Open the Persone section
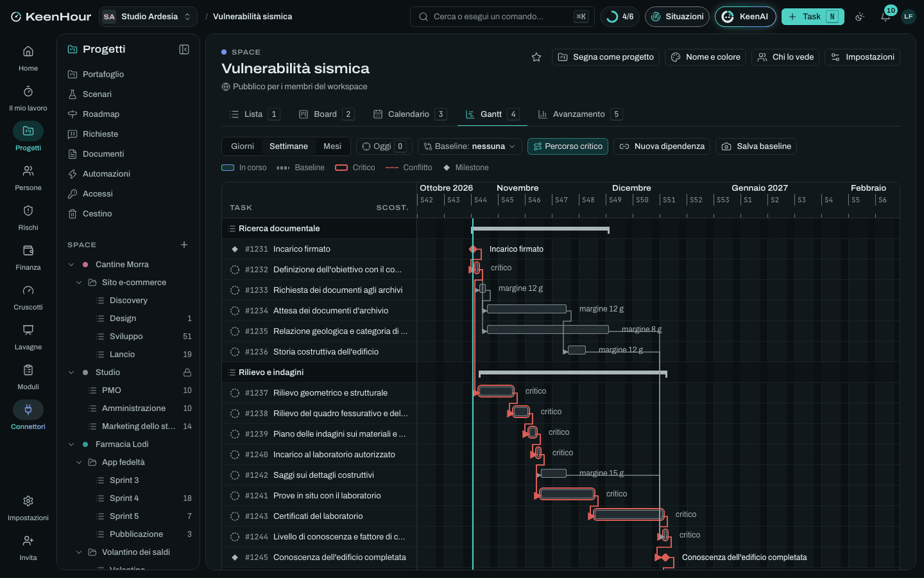The image size is (924, 578). tap(28, 177)
